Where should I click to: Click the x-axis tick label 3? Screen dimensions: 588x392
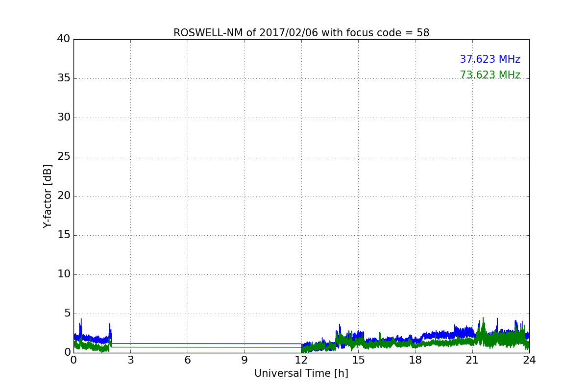click(x=130, y=360)
